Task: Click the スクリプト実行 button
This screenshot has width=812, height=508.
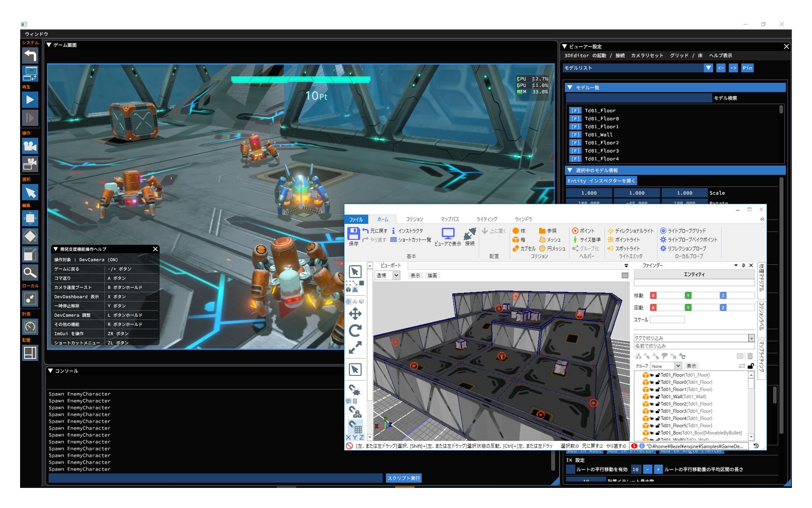Action: (404, 478)
